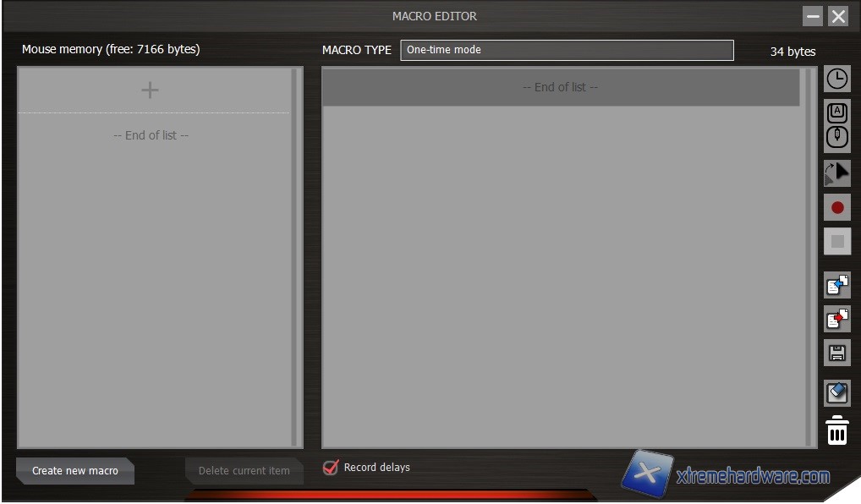The width and height of the screenshot is (861, 504).
Task: Click the cursor movement arrow icon
Action: tap(836, 173)
